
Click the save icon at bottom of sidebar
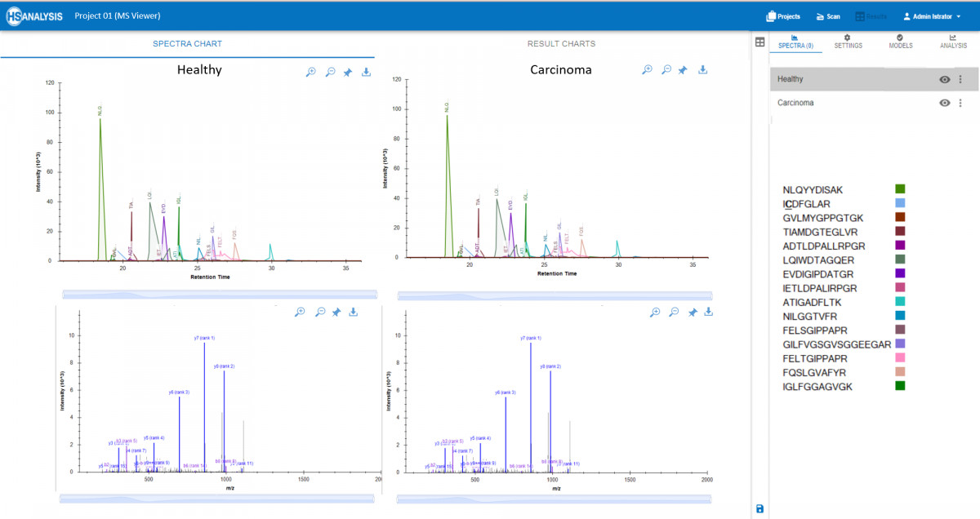[760, 508]
